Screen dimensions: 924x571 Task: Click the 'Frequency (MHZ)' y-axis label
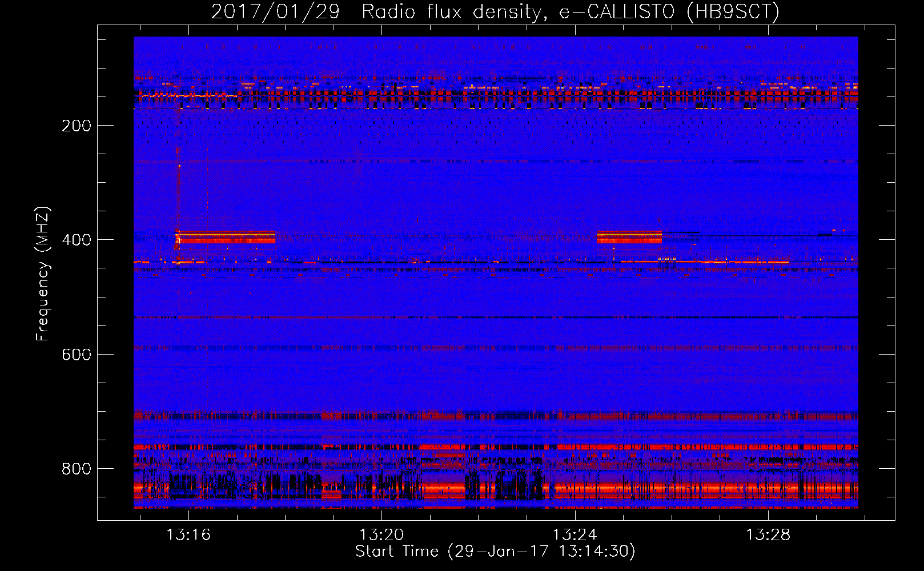coord(43,274)
